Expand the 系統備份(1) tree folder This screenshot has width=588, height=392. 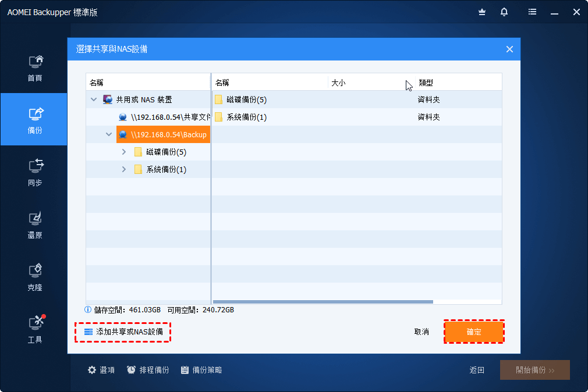click(124, 169)
